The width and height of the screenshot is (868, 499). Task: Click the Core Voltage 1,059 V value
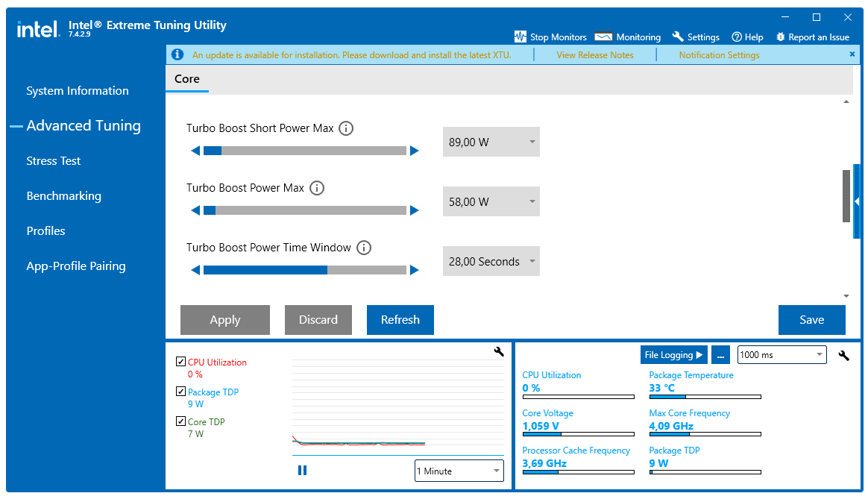pos(541,426)
